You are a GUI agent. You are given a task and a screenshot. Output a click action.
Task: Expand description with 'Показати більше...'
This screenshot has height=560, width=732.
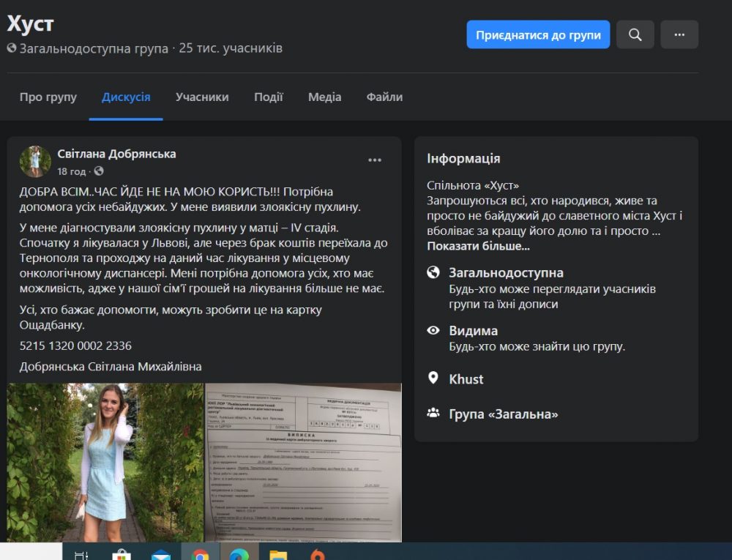click(x=478, y=246)
